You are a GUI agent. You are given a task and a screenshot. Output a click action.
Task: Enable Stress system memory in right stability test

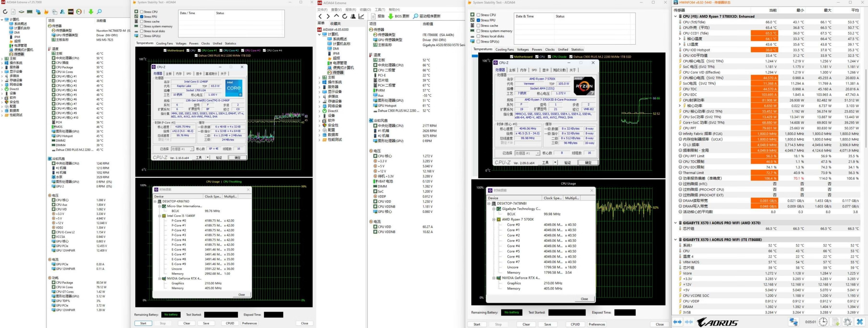click(478, 31)
